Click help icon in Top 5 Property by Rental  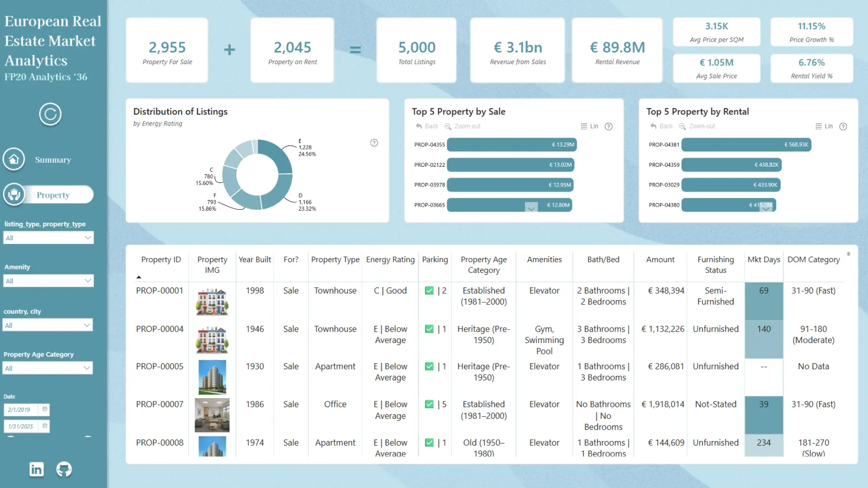point(843,127)
